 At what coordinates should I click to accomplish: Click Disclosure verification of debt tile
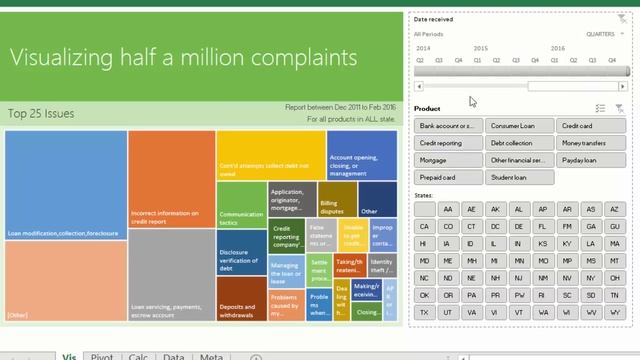coord(242,252)
